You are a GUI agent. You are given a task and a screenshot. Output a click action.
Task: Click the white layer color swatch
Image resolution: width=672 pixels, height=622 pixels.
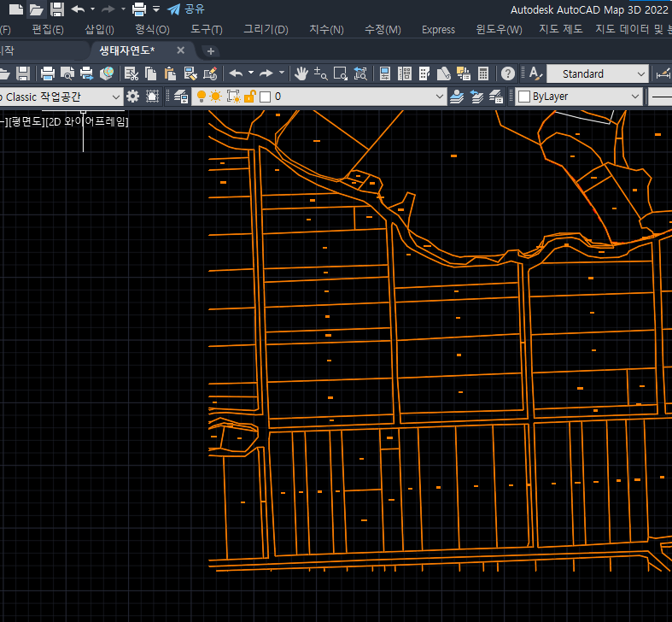265,97
